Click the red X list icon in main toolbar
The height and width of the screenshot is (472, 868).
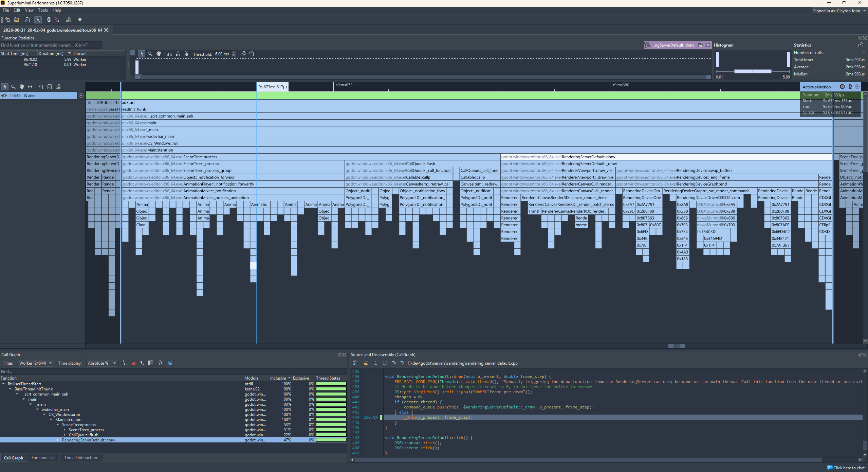57,20
